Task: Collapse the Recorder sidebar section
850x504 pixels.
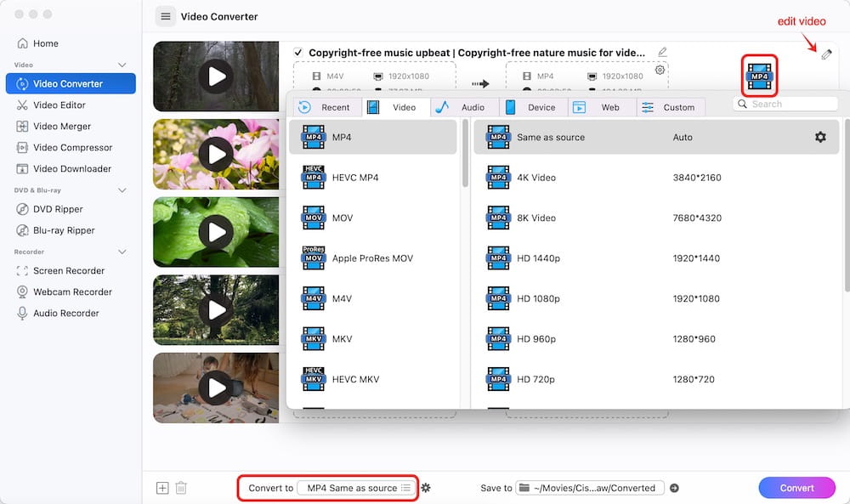Action: pos(122,252)
